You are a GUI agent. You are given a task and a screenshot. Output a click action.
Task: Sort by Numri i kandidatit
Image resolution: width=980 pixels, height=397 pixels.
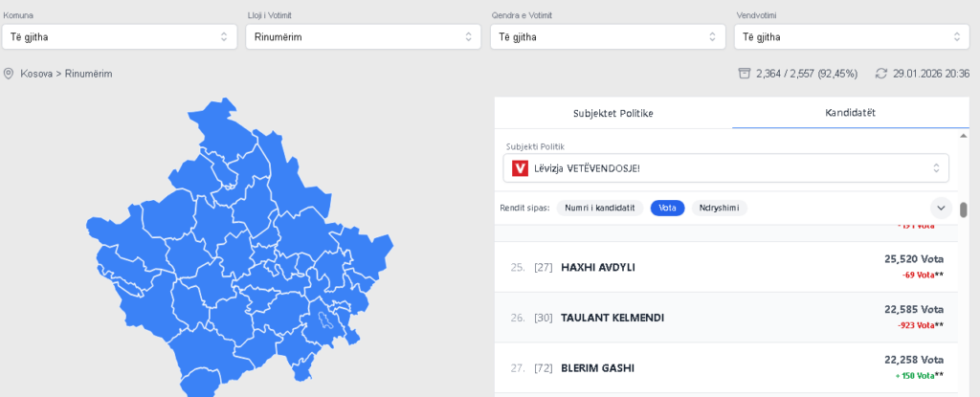click(600, 208)
